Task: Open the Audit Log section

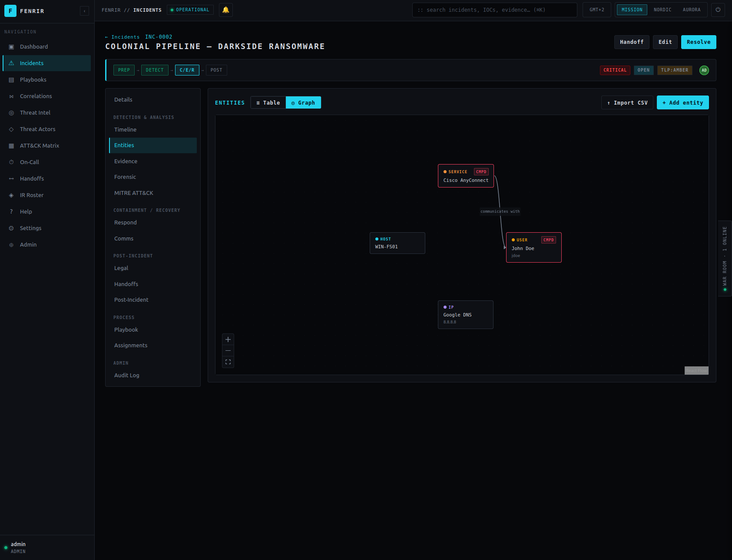Action: [153, 376]
